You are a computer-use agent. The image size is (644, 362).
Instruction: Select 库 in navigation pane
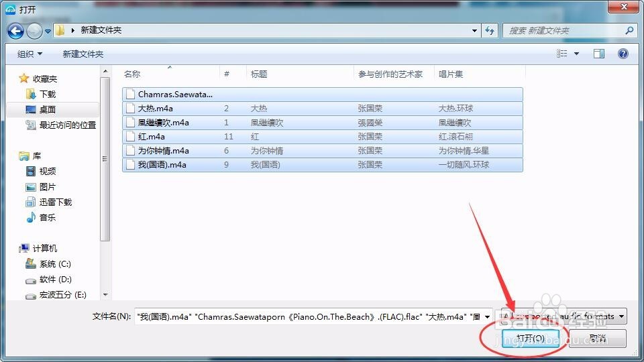tap(36, 156)
